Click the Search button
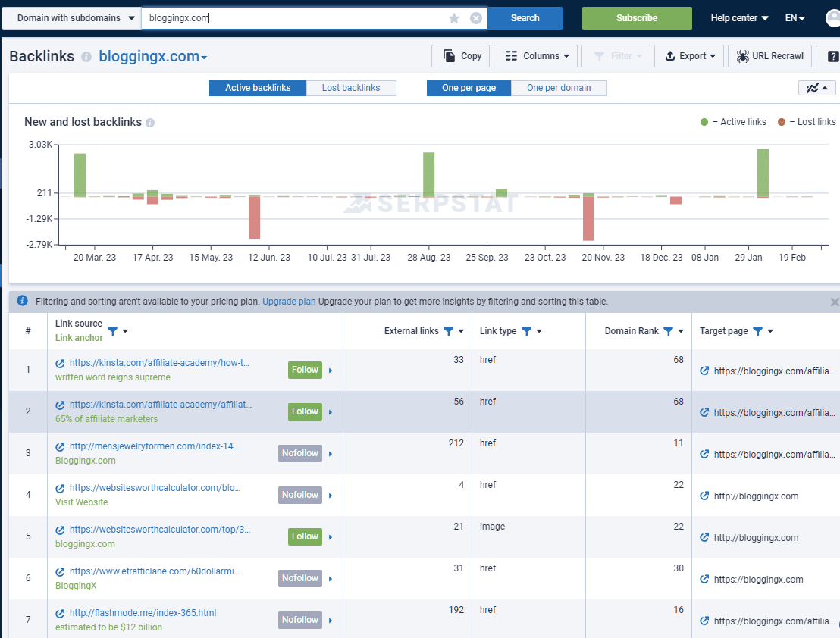Viewport: 840px width, 638px height. [525, 18]
